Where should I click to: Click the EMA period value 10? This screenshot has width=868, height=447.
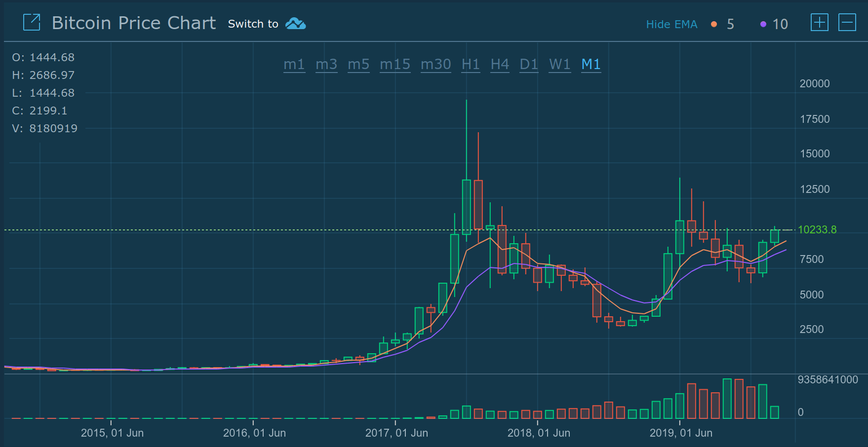click(780, 24)
